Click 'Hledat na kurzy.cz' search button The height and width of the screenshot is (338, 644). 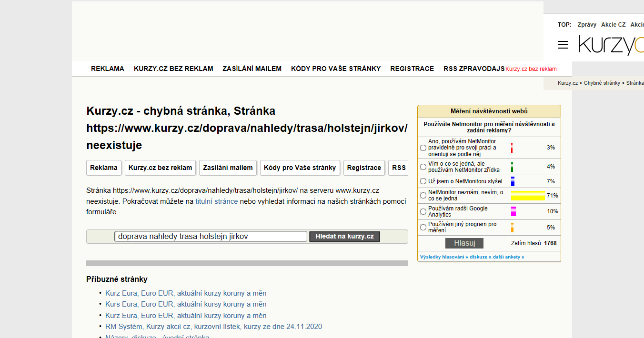[344, 237]
